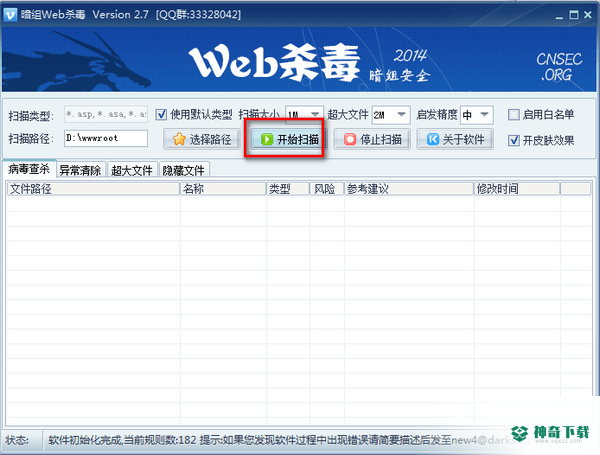600x455 pixels.
Task: Switch to the 超大文件 tab
Action: (x=132, y=170)
